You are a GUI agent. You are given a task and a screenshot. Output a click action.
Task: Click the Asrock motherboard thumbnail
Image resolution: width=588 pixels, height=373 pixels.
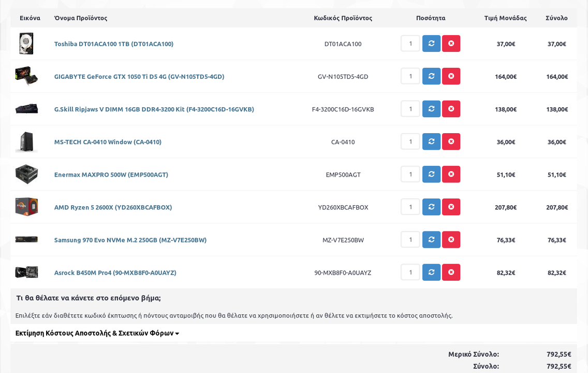click(x=26, y=272)
